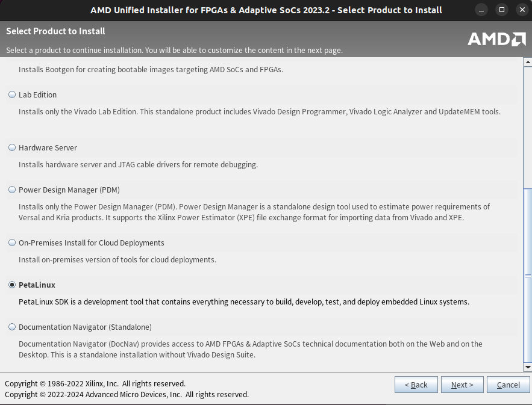The image size is (532, 405).
Task: Choose Power Design Manager (PDM) option
Action: (x=12, y=190)
